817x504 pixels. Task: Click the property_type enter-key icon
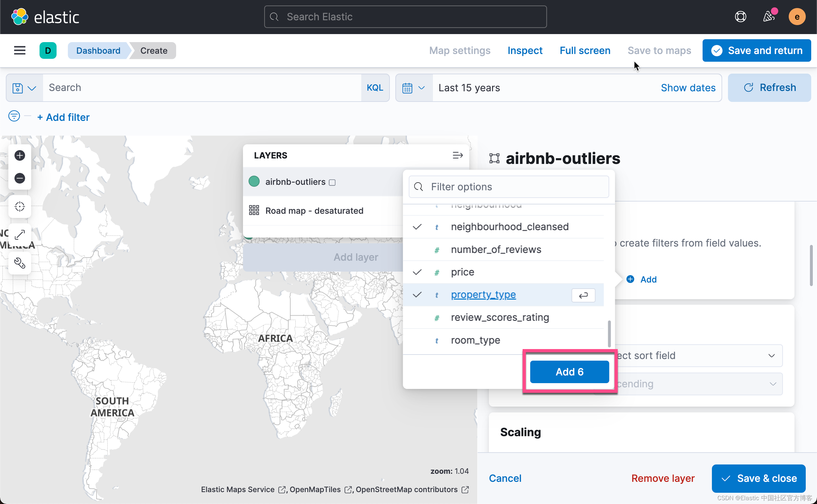click(x=583, y=295)
